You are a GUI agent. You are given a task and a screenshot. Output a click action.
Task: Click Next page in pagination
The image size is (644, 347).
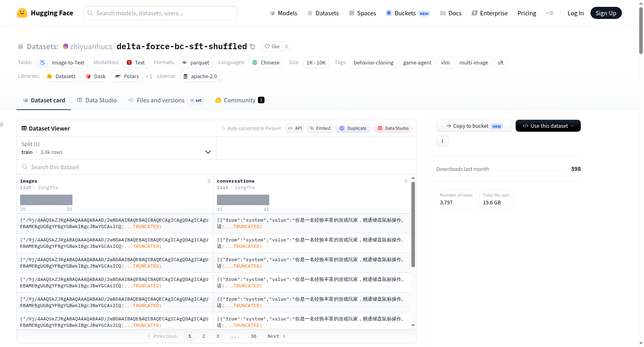pyautogui.click(x=277, y=336)
